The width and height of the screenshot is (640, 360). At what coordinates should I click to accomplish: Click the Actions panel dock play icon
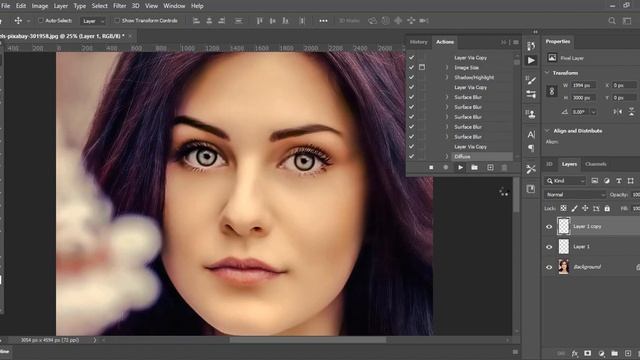click(531, 60)
